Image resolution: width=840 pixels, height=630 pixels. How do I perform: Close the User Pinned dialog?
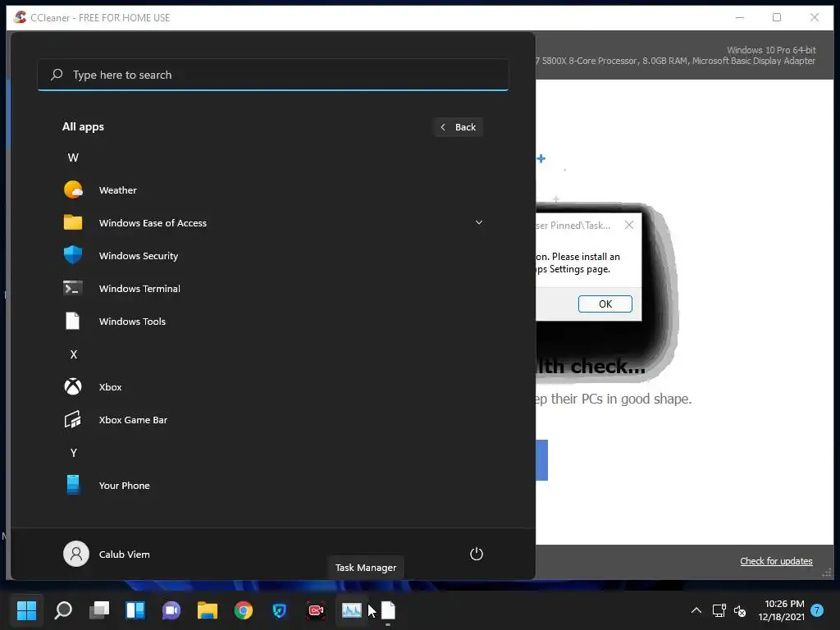[x=629, y=225]
